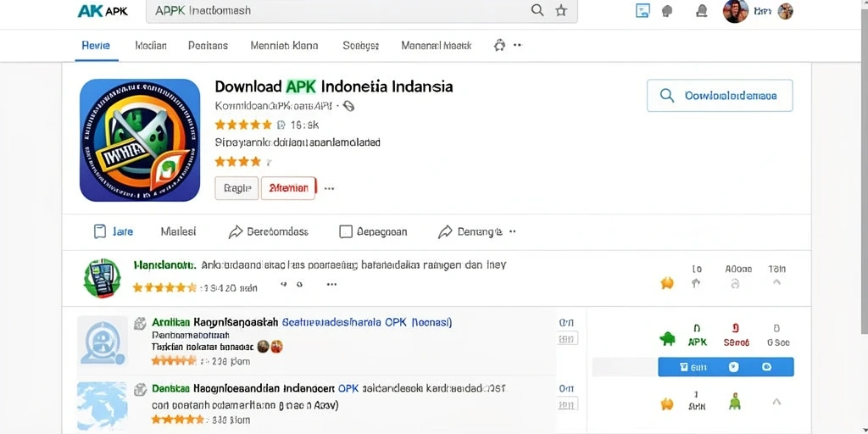Click the gear-like icon after Menanal Maatk tab
The width and height of the screenshot is (868, 434).
click(x=499, y=46)
